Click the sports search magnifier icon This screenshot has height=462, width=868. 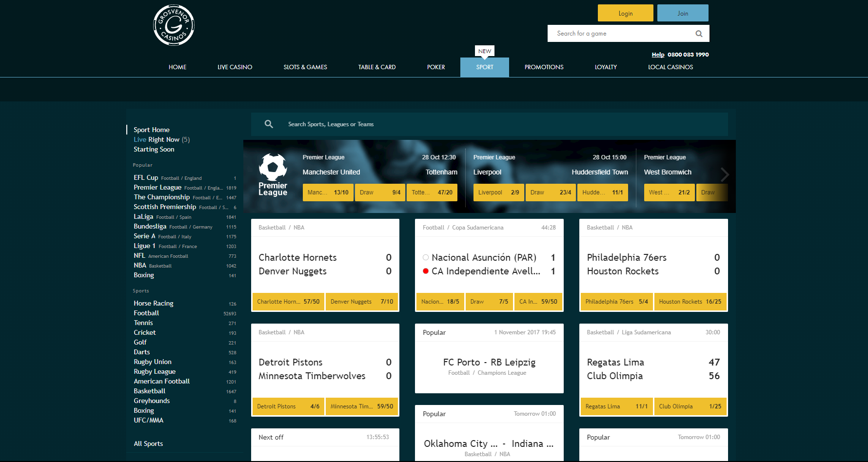pos(269,124)
